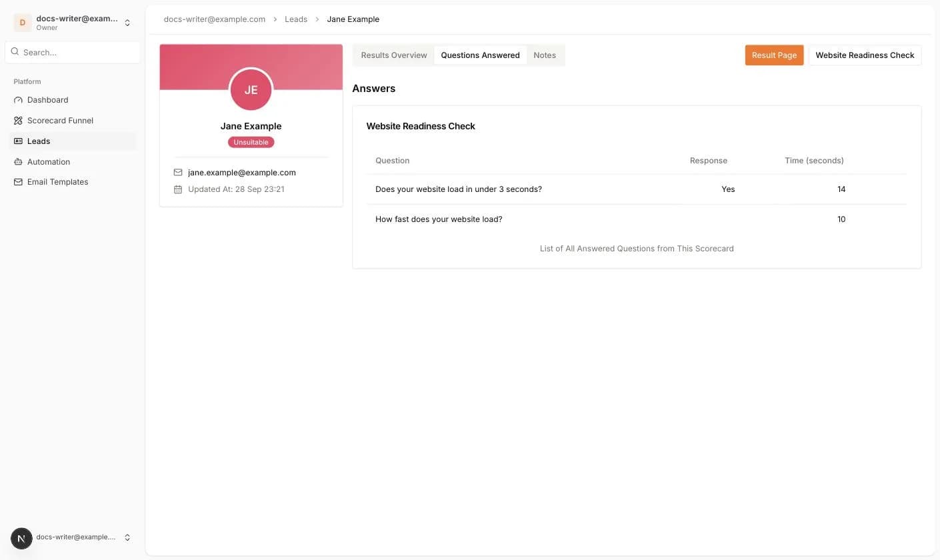Click the Automation robot icon
940x560 pixels.
18,162
